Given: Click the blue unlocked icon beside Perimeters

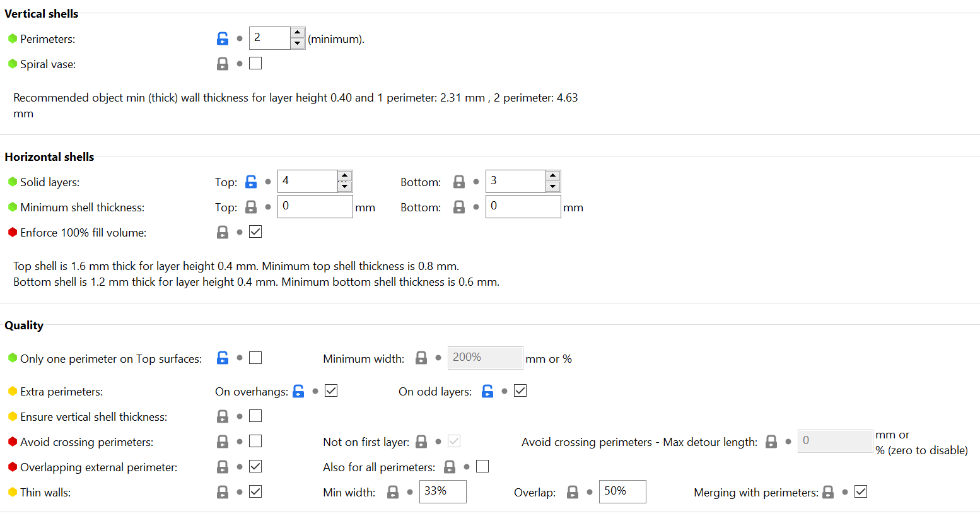Looking at the screenshot, I should click(223, 38).
